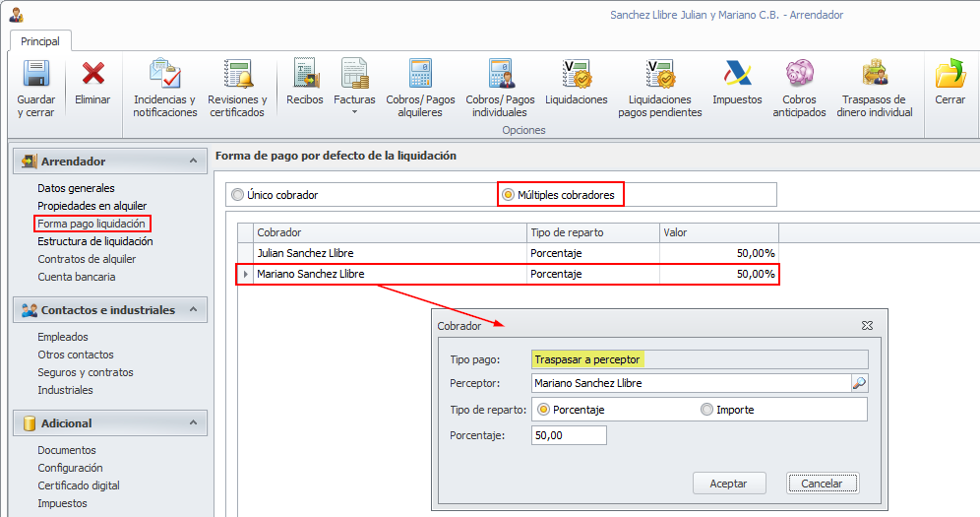Screen dimensions: 980x517
Task: Click the Contactos e industriales header icon
Action: 29,310
